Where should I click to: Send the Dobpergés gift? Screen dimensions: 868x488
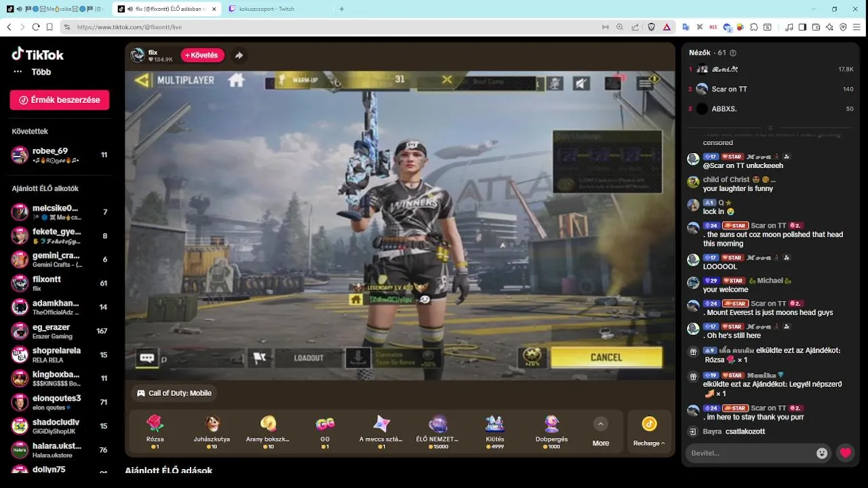click(x=551, y=432)
